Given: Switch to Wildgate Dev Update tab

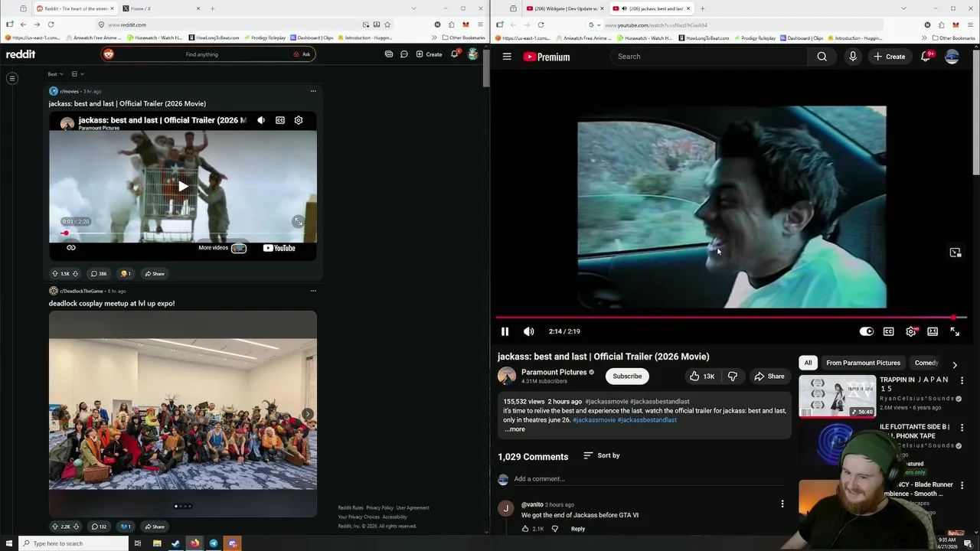Looking at the screenshot, I should coord(564,8).
